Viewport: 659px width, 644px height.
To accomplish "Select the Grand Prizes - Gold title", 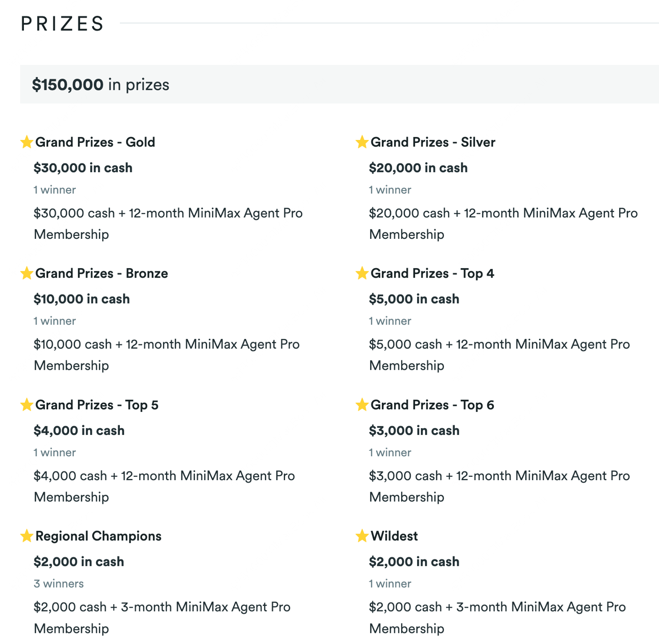I will point(95,142).
